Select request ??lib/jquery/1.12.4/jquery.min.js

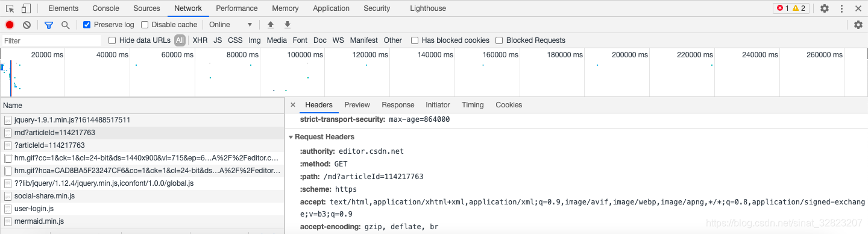pos(142,183)
